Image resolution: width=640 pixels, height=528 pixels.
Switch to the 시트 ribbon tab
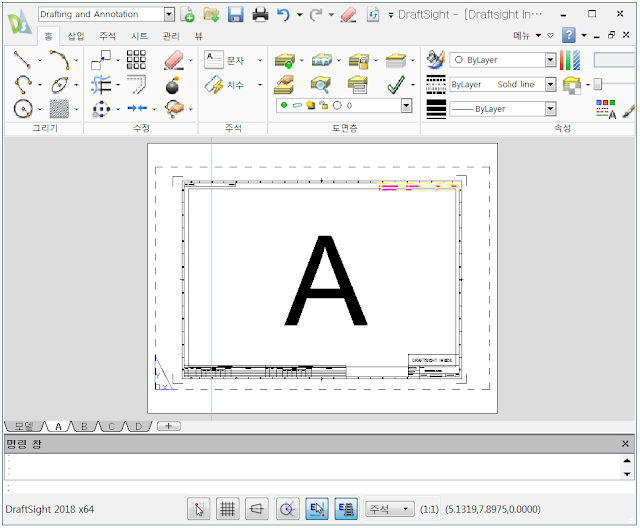coord(139,36)
